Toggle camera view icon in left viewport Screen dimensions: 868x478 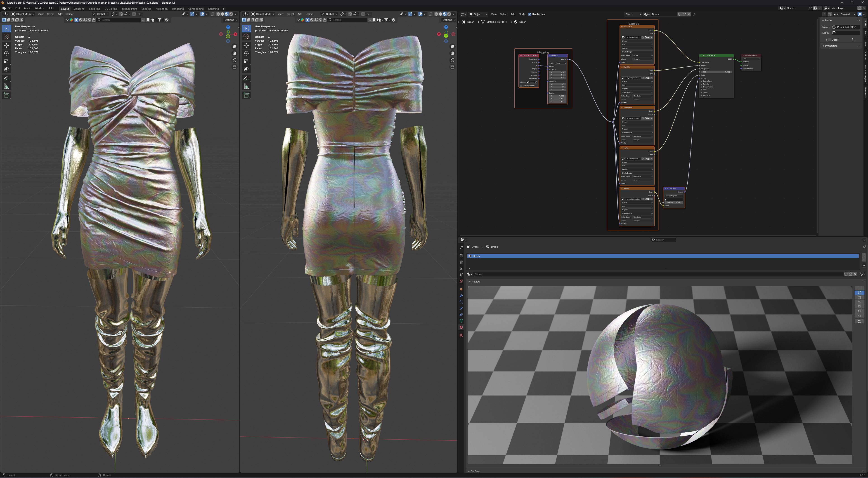tap(234, 60)
